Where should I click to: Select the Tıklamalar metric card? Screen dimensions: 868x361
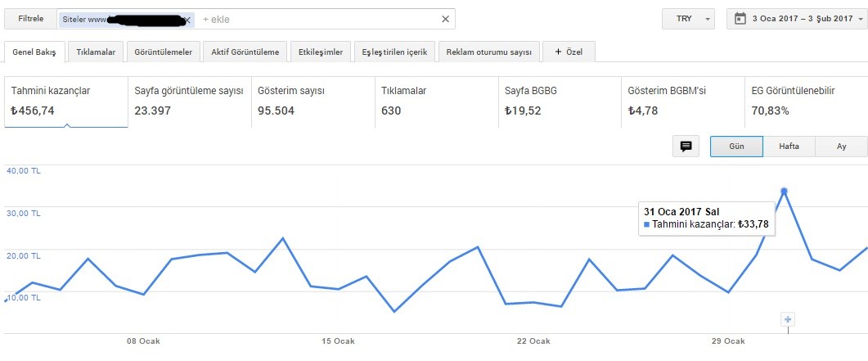437,102
